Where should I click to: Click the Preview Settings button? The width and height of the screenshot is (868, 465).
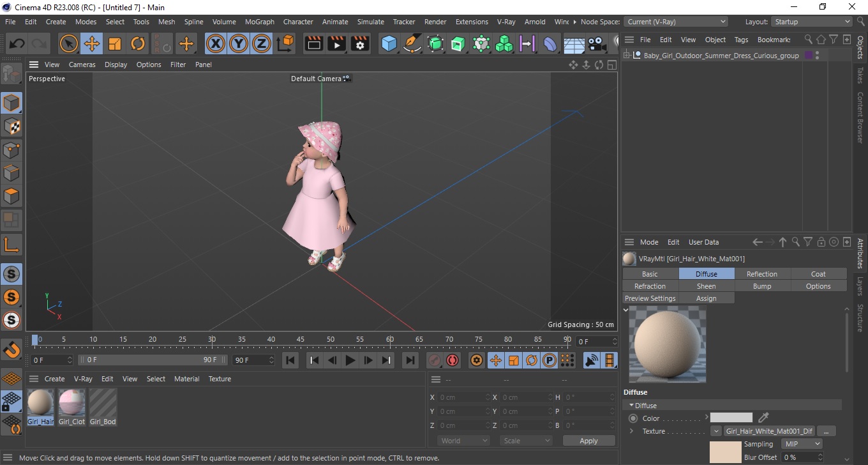click(650, 298)
